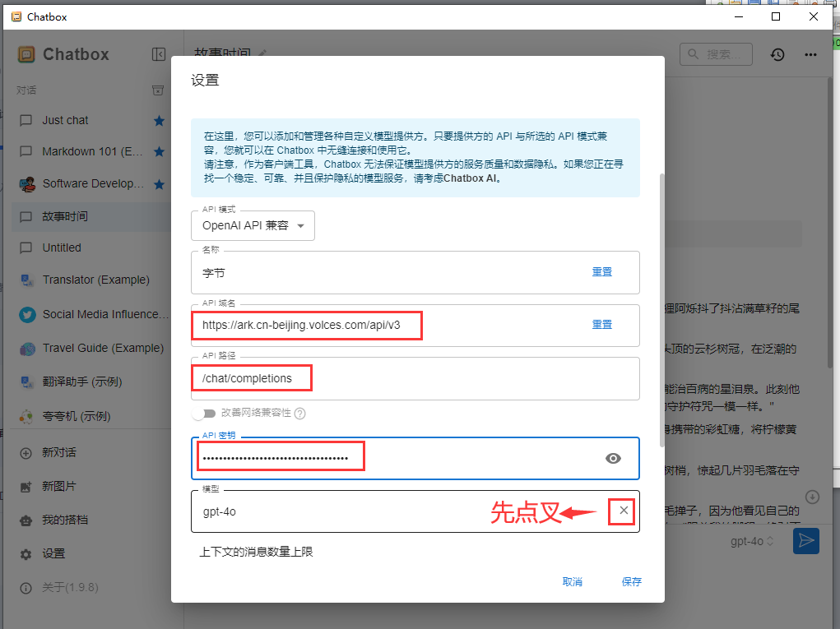Click the send message arrow button
Screen dimensions: 840x629
(x=805, y=541)
